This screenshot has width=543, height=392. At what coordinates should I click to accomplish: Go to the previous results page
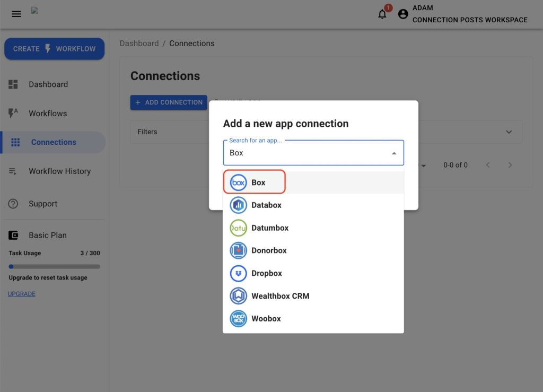(x=488, y=165)
